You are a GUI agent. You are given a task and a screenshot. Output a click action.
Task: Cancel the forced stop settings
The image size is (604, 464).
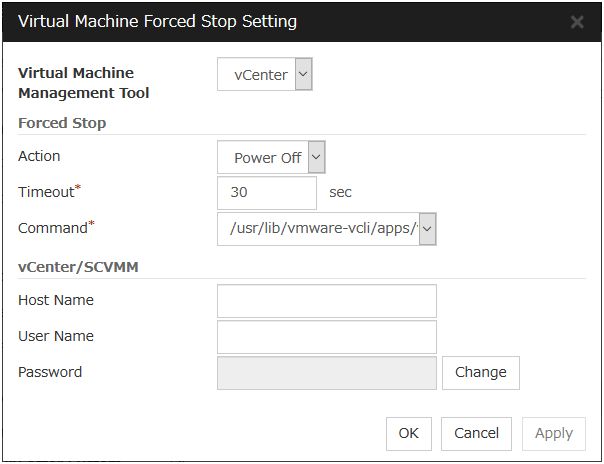[x=476, y=433]
